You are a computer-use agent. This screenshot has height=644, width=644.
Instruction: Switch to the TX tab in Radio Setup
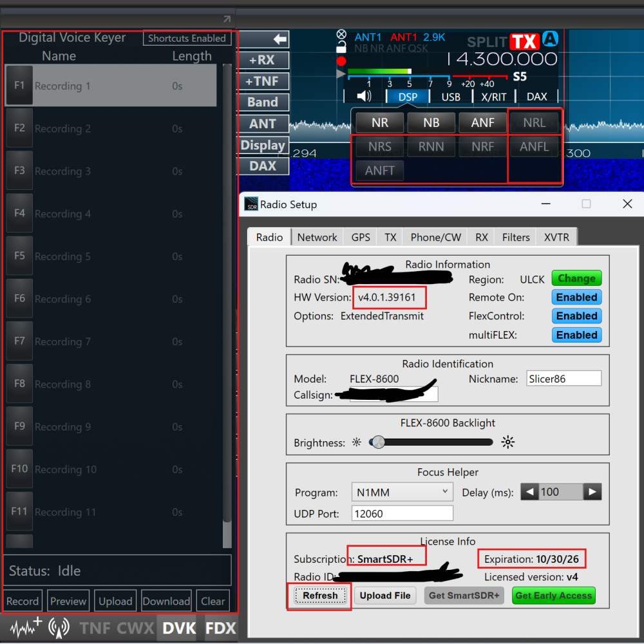[x=390, y=238]
